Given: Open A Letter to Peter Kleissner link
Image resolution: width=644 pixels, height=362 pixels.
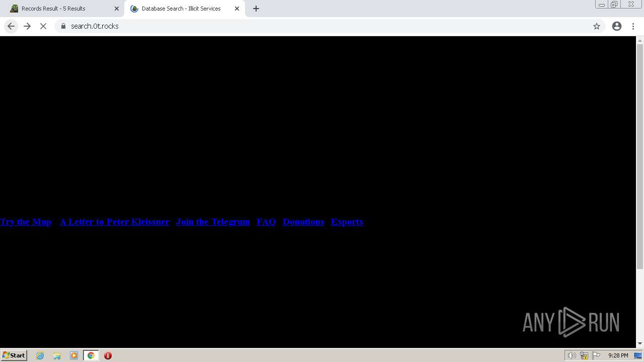Looking at the screenshot, I should click(115, 222).
